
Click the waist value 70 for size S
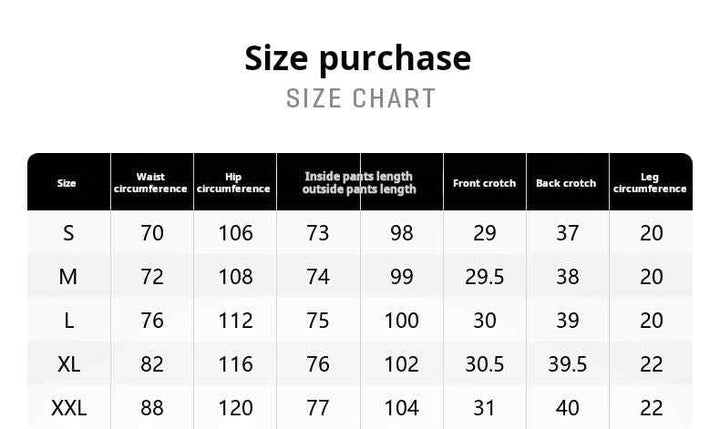pyautogui.click(x=152, y=233)
